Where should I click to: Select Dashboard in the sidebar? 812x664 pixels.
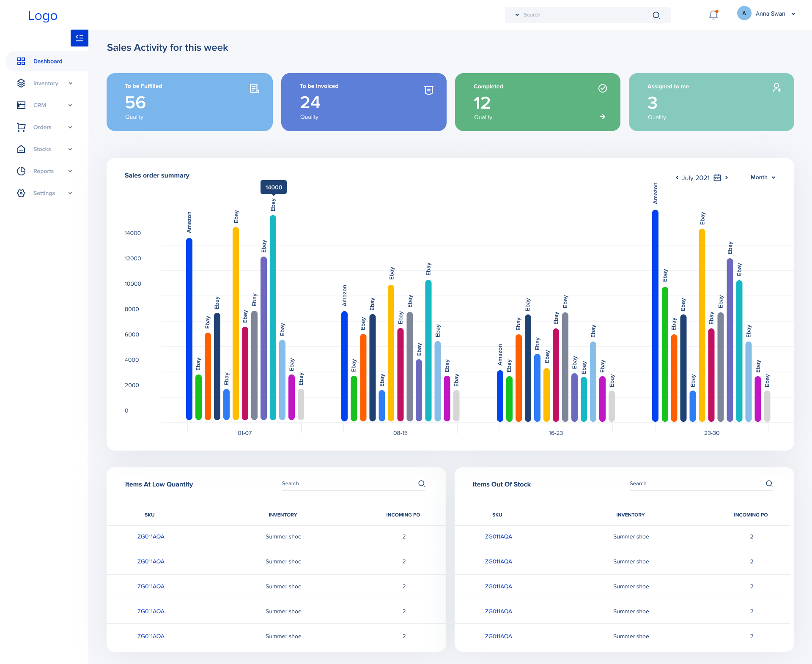47,61
